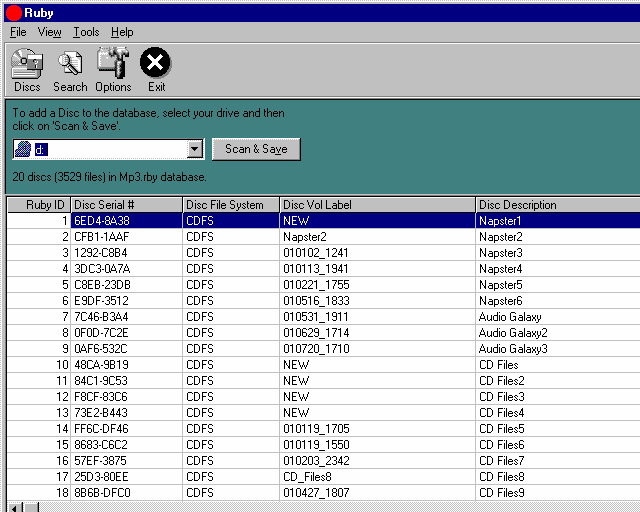Open the File menu

[x=18, y=32]
